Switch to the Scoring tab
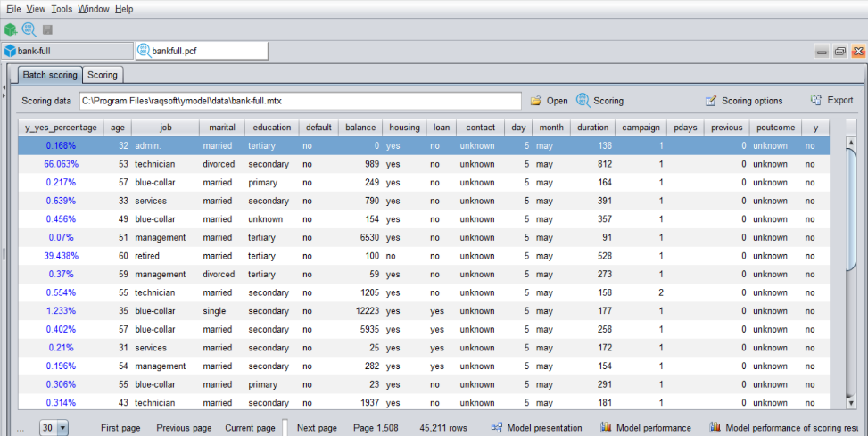 coord(102,75)
